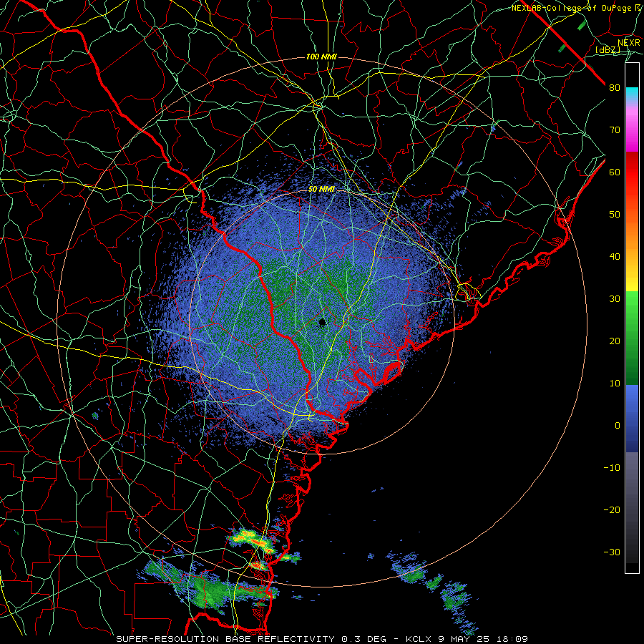Click the 80 value on the color scale
This screenshot has width=644, height=644.
pyautogui.click(x=615, y=88)
